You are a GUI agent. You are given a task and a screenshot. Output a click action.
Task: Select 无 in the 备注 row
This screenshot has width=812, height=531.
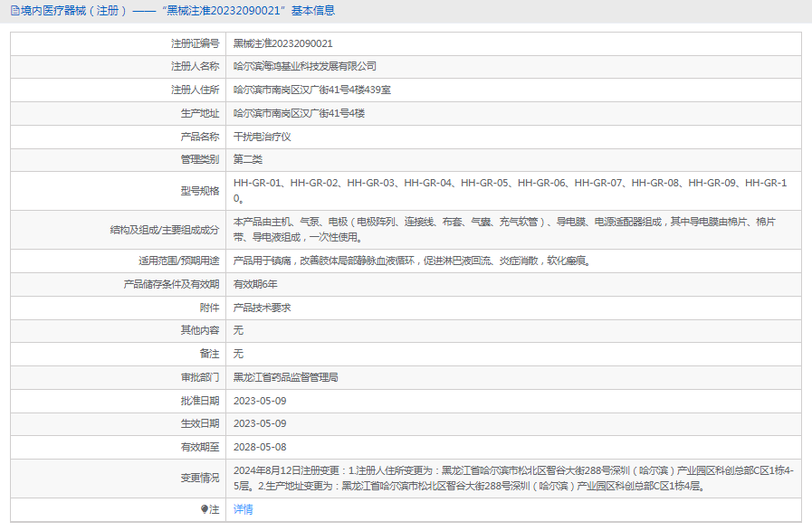pos(238,354)
